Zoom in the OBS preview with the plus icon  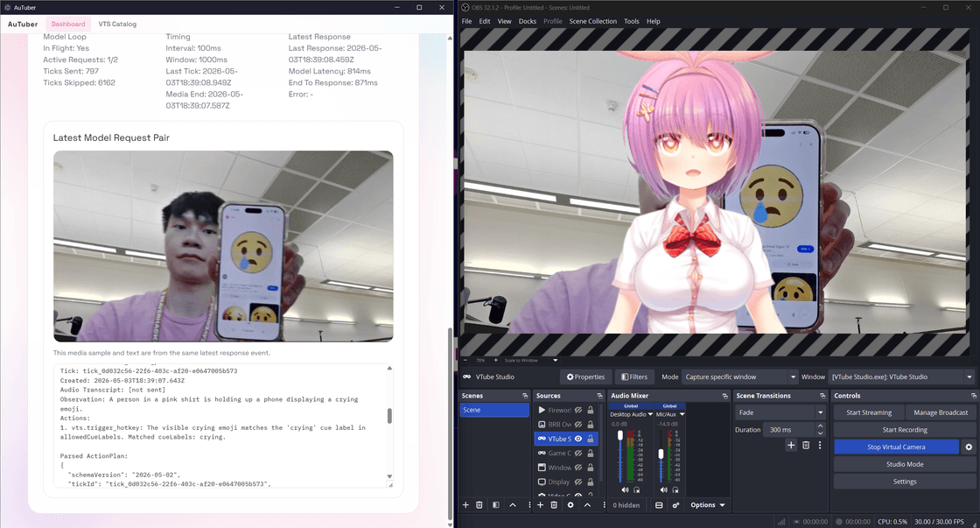[x=495, y=361]
